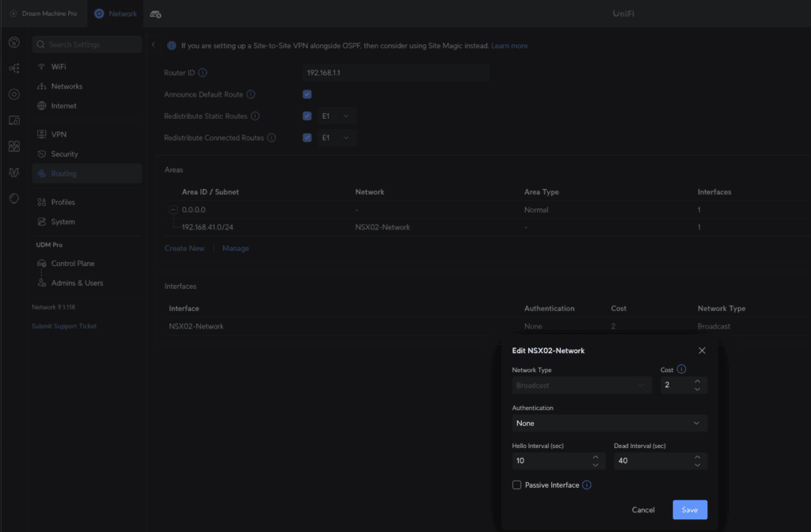The image size is (811, 532).
Task: Switch to the Network application tab
Action: coord(115,13)
